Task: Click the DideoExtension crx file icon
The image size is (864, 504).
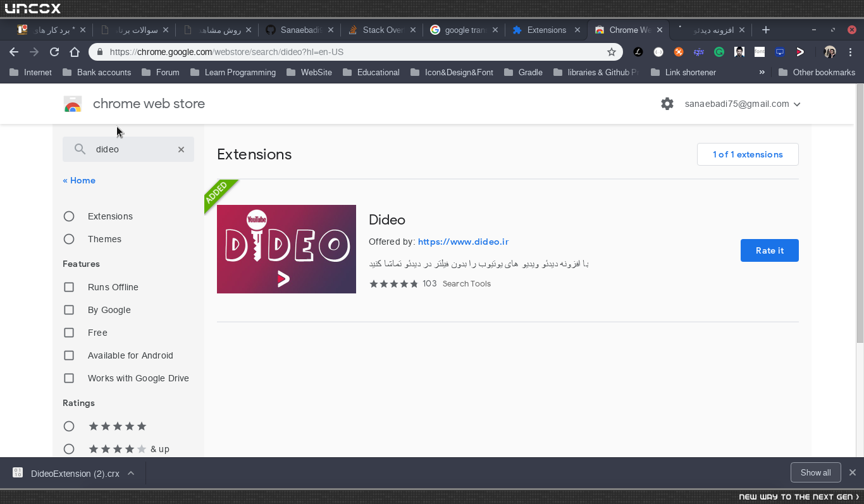Action: click(18, 473)
